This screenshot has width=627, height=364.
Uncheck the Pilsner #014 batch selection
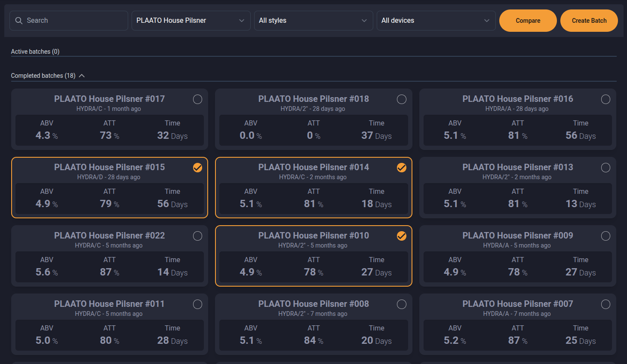(401, 168)
